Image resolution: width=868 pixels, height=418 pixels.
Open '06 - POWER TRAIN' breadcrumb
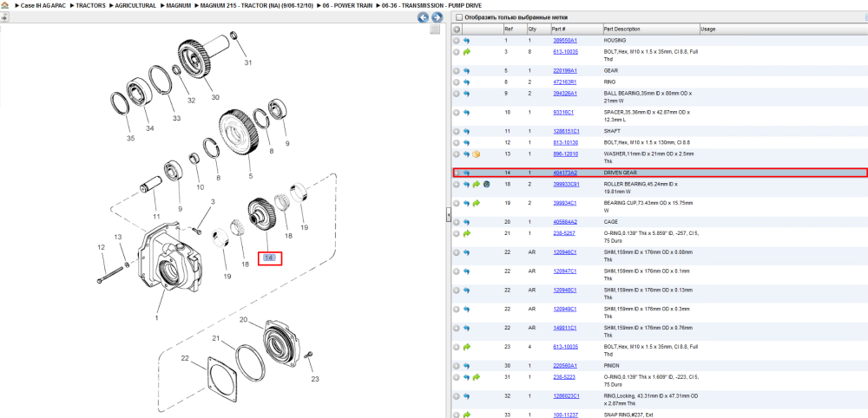pos(348,5)
